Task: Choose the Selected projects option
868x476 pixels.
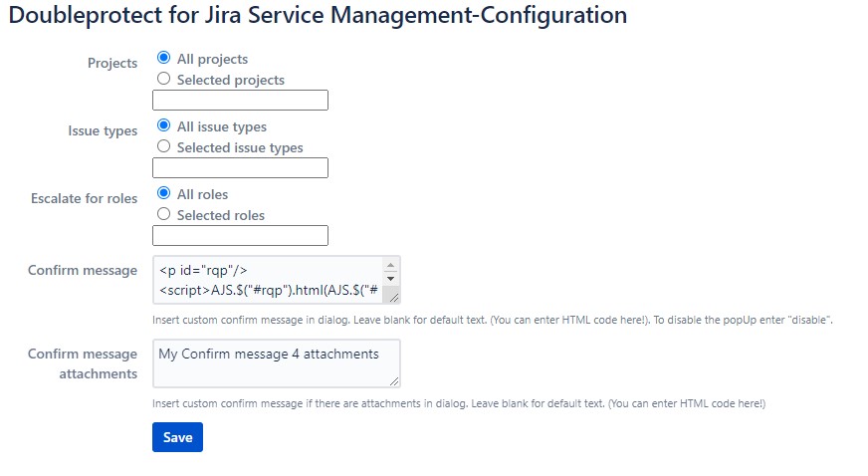Action: pyautogui.click(x=164, y=79)
